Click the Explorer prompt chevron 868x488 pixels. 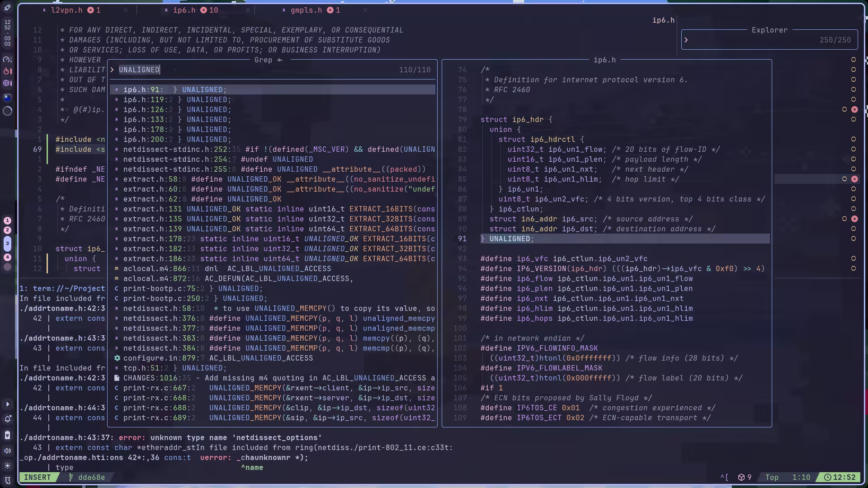(x=686, y=40)
